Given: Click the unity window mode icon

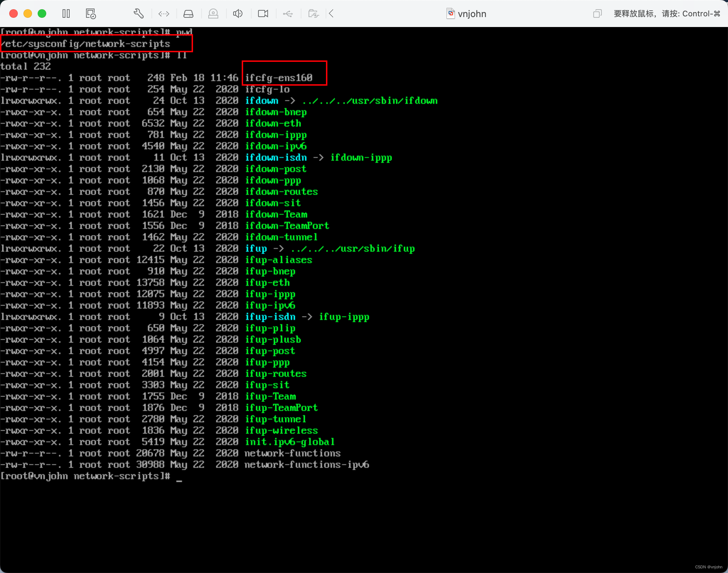Looking at the screenshot, I should pyautogui.click(x=597, y=14).
